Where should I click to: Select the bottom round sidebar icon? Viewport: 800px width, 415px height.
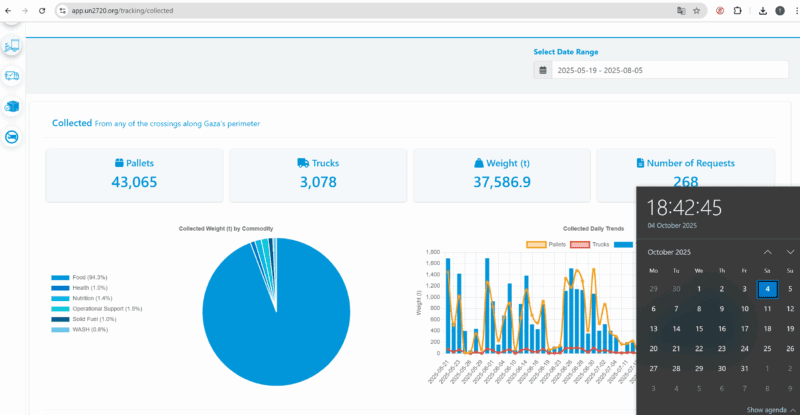12,137
